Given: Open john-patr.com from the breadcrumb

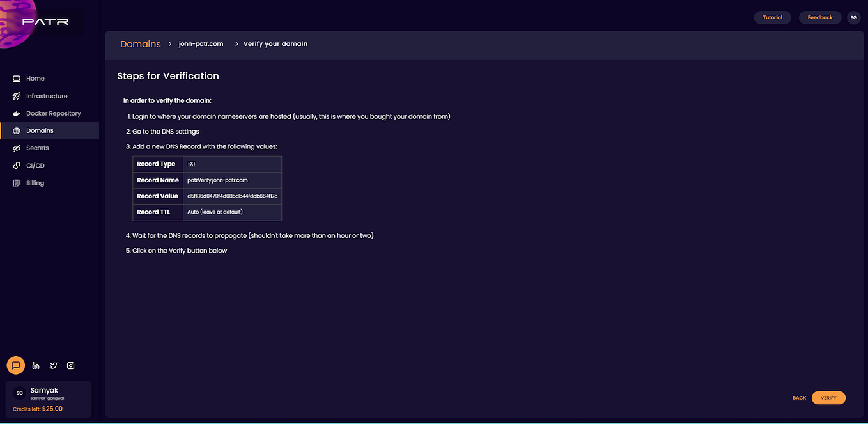Looking at the screenshot, I should point(200,43).
